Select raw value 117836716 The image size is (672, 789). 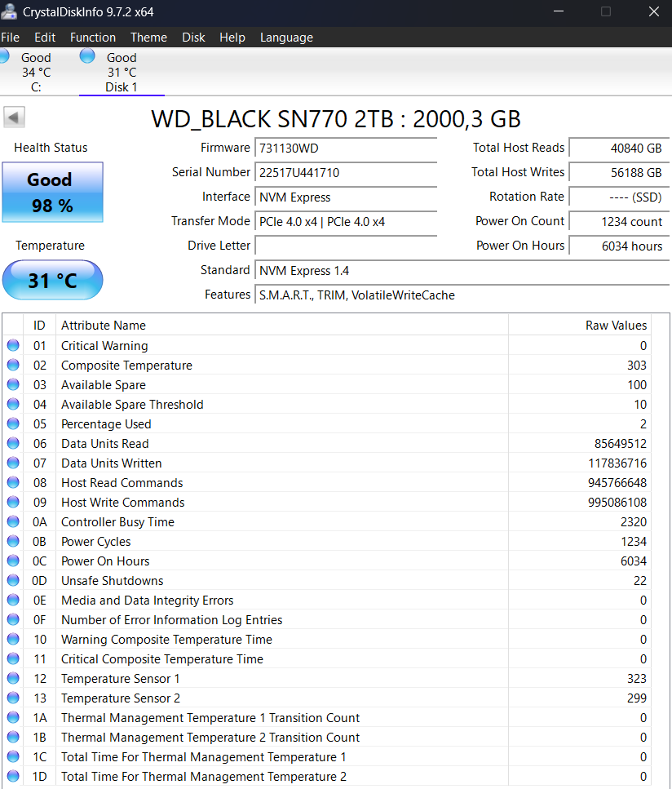pos(617,463)
